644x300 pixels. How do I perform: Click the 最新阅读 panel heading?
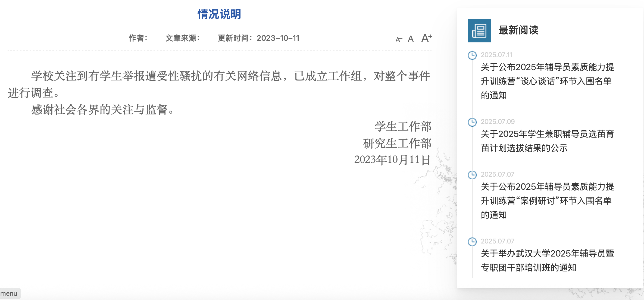tap(518, 30)
